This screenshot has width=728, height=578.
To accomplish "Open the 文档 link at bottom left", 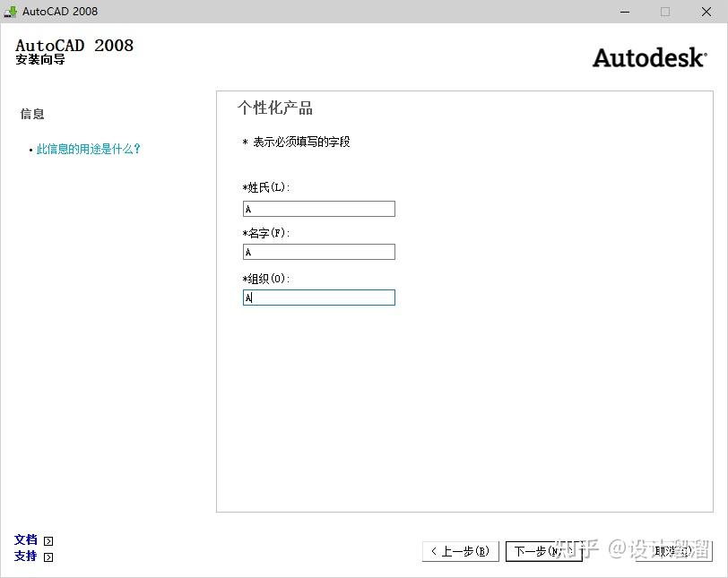I will (x=24, y=539).
